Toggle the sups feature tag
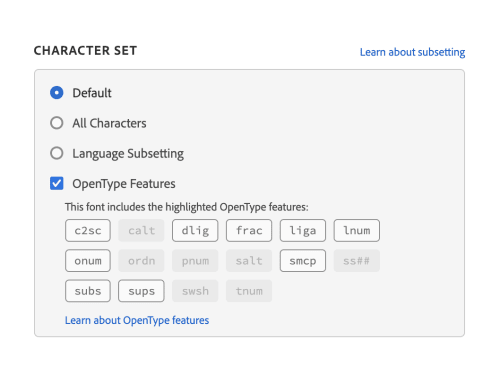Screen dimensions: 500x391 point(141,291)
